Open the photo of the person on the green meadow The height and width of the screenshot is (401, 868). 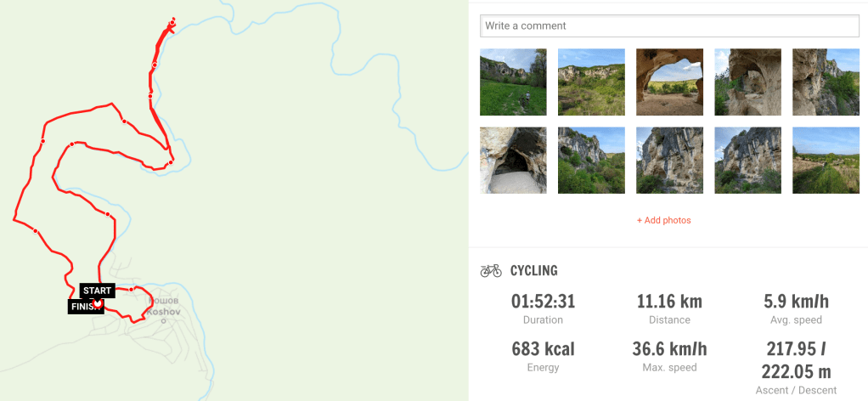[x=513, y=82]
